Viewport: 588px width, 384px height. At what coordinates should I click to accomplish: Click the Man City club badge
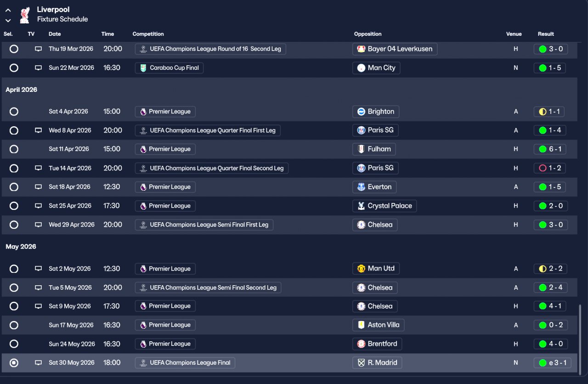[361, 68]
